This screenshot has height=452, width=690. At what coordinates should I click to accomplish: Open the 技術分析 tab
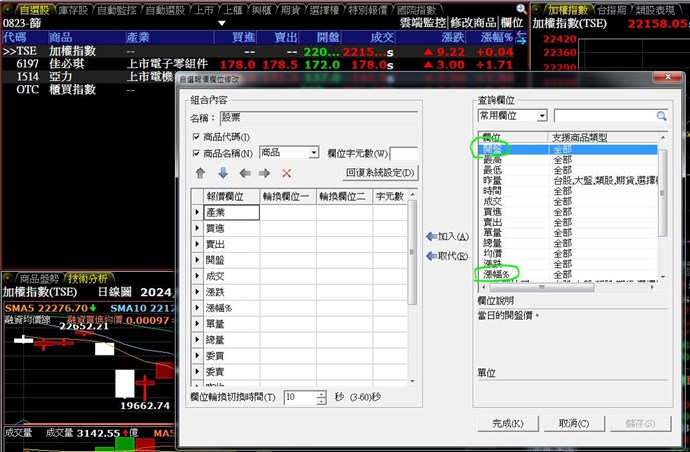point(87,278)
